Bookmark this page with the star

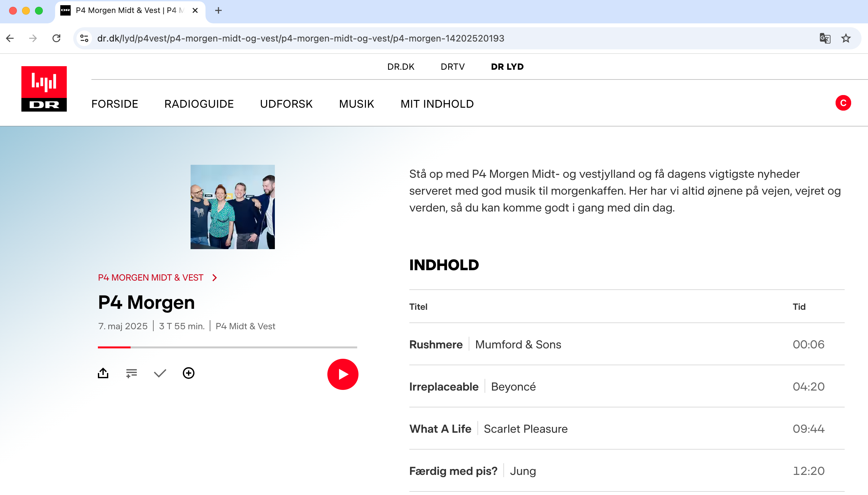tap(846, 38)
